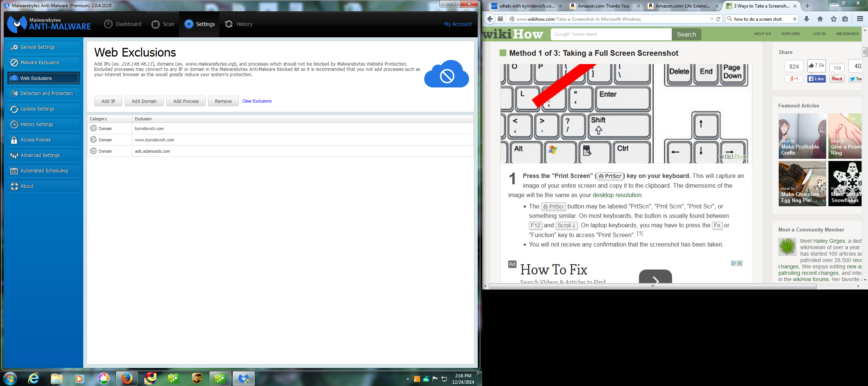Select Web Exclusions in the sidebar
Screen dimensions: 868x386
43,78
